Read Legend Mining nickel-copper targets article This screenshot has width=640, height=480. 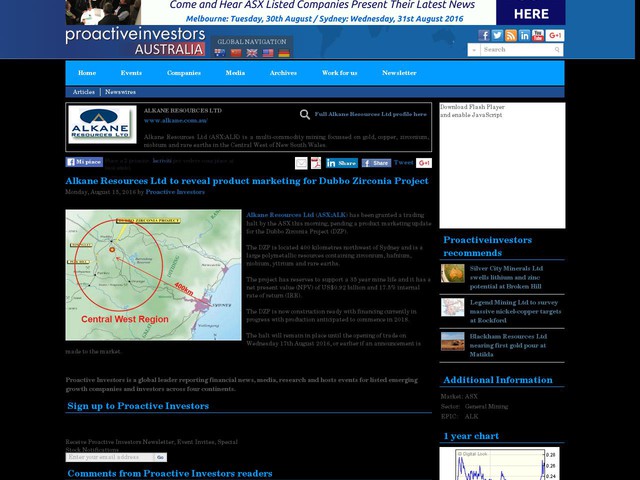[x=516, y=311]
